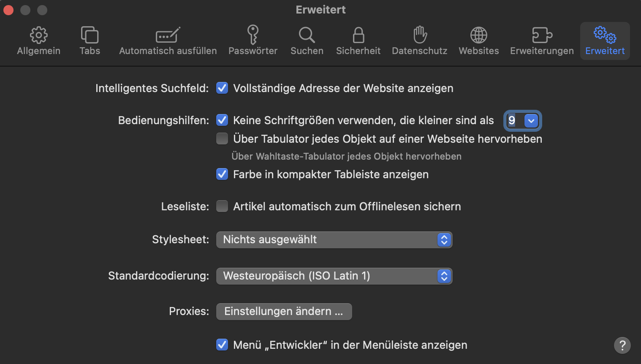Enable Artikel automatisch zum Offlinelesen sichern
The height and width of the screenshot is (364, 641).
point(222,206)
